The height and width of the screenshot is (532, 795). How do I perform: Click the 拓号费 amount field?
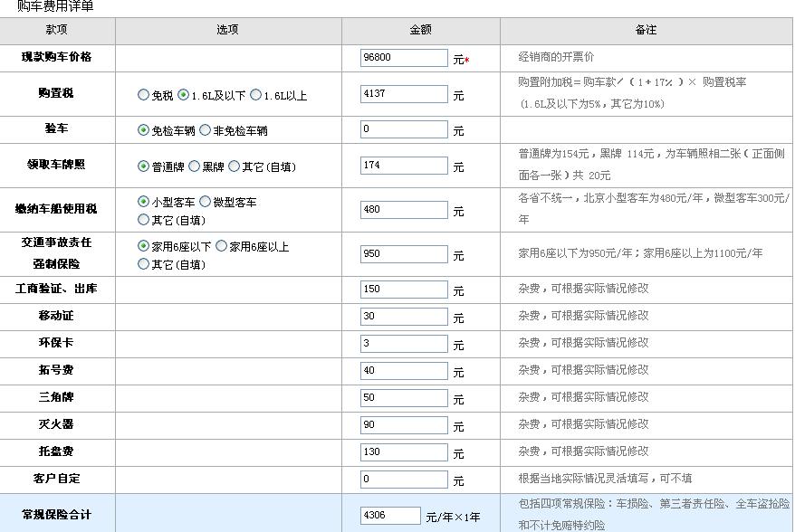point(404,371)
